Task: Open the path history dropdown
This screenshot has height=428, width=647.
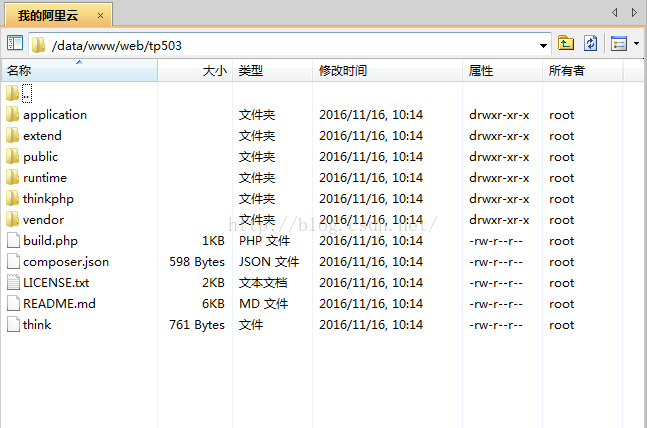Action: [543, 45]
